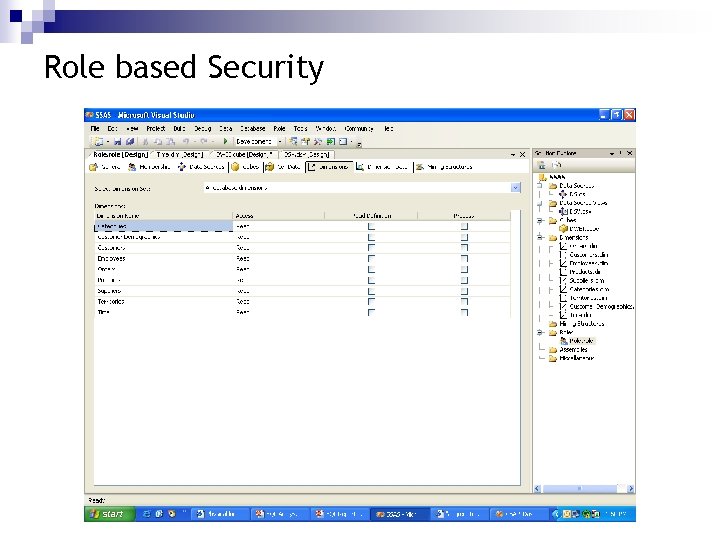Viewport: 720px width, 540px height.
Task: Select the Mining Structures role tab icon
Action: pyautogui.click(x=419, y=167)
